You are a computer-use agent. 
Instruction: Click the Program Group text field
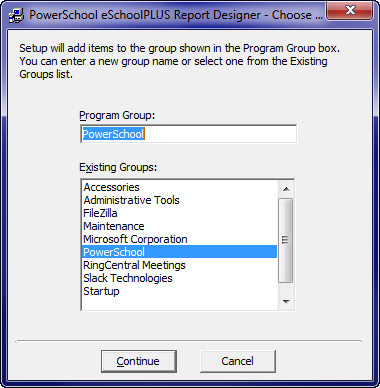point(188,134)
